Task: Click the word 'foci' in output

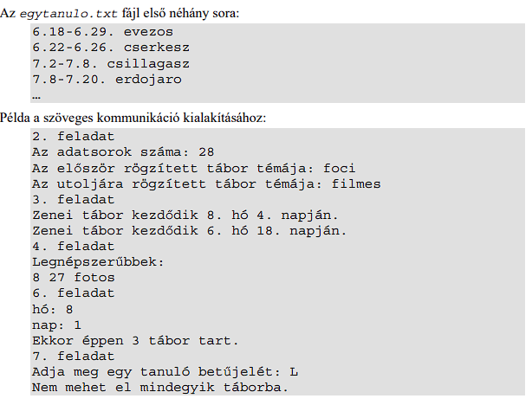Action: pos(340,168)
